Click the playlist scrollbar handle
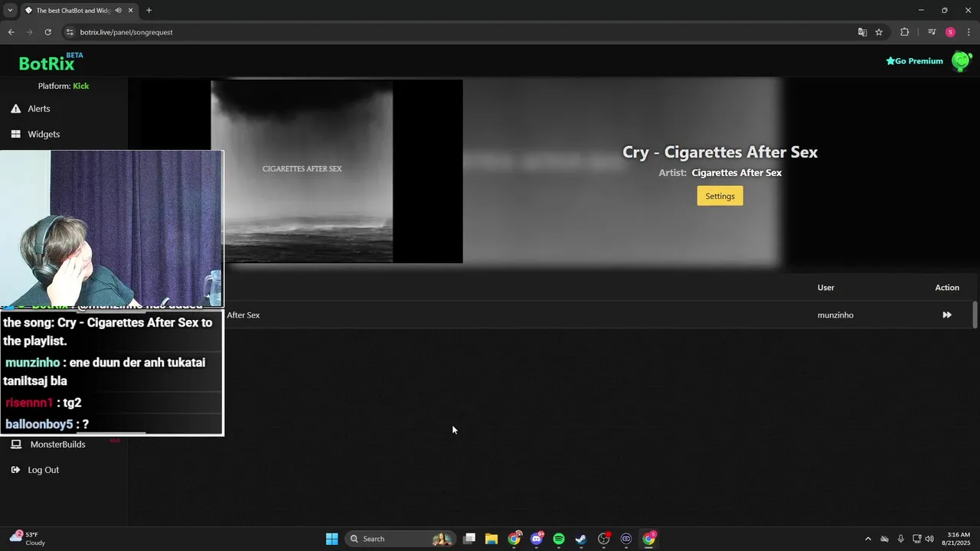The image size is (980, 551). pos(975,315)
